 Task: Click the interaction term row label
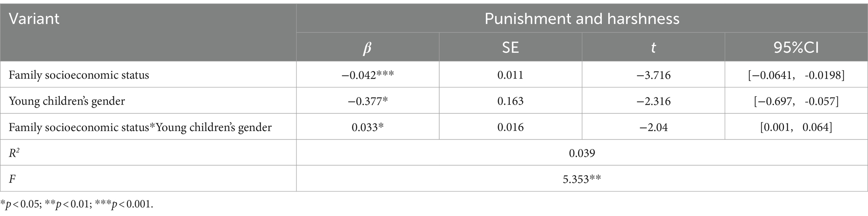click(140, 127)
